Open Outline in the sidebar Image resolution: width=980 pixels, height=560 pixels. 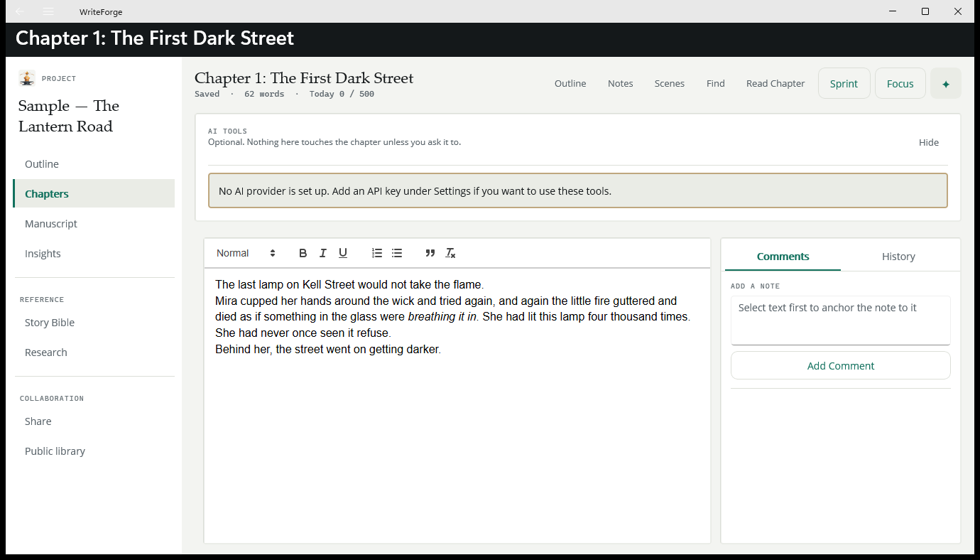(x=94, y=164)
